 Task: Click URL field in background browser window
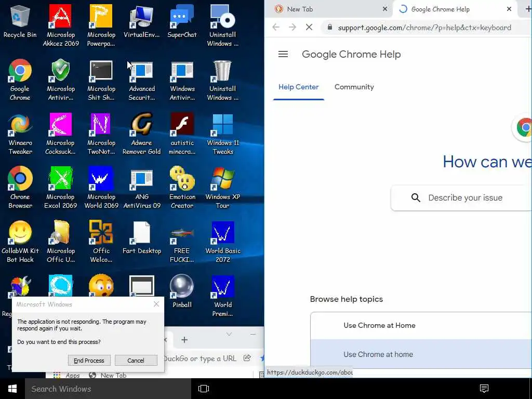(200, 358)
